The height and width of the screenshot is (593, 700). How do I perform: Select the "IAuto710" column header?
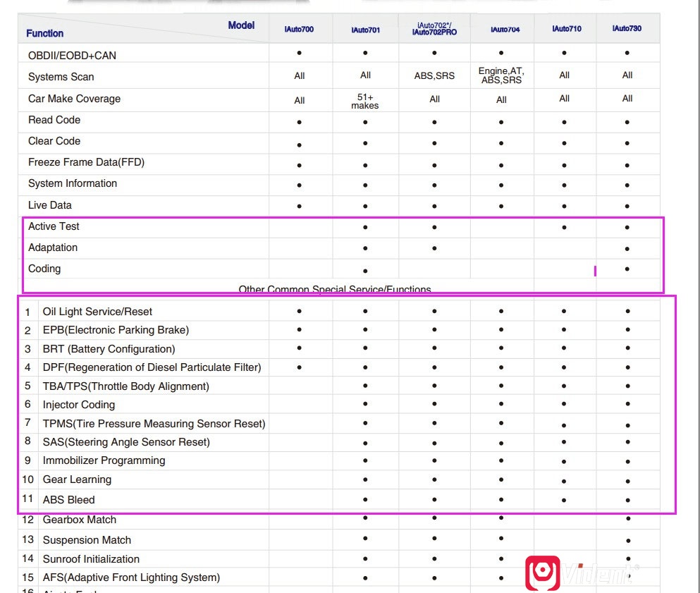tap(567, 29)
